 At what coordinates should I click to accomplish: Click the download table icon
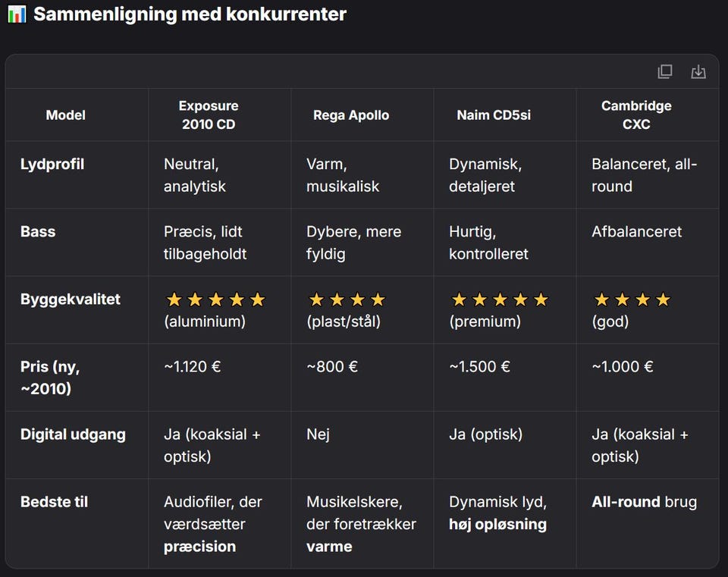coord(698,71)
